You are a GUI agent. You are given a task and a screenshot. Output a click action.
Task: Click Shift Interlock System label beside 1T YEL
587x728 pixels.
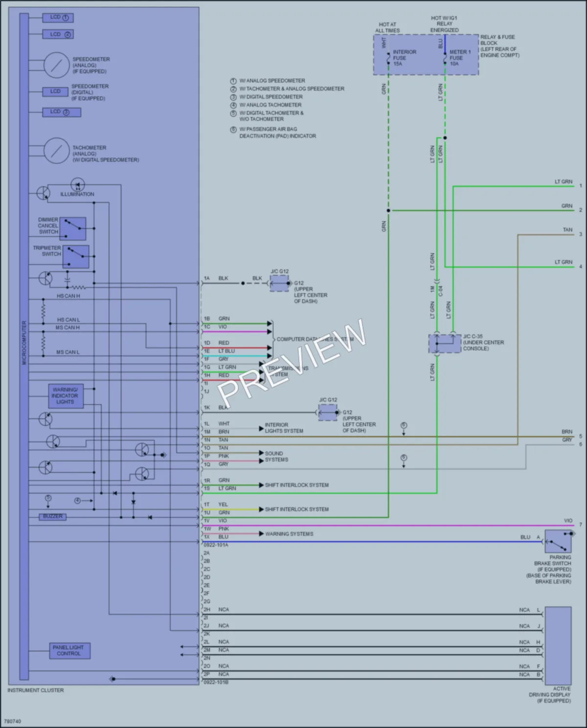click(x=297, y=509)
